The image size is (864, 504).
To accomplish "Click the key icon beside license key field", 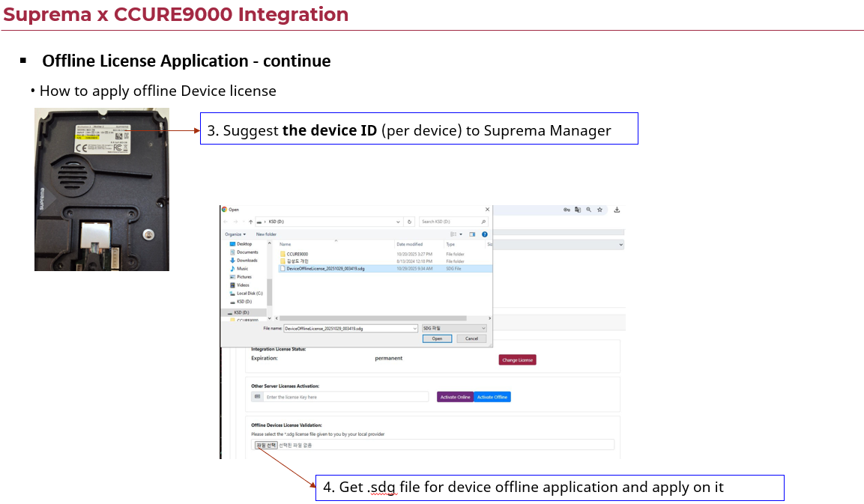I will [x=257, y=397].
